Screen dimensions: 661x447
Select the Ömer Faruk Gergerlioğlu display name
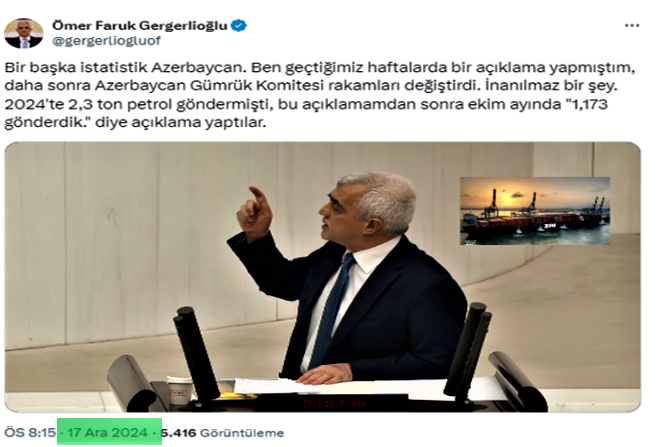point(140,25)
